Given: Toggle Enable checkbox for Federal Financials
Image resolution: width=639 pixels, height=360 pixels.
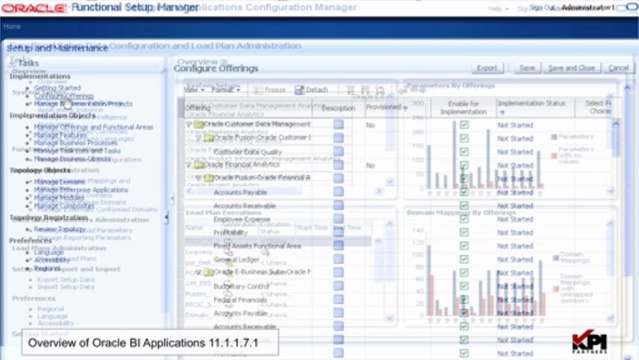Looking at the screenshot, I should point(464,300).
